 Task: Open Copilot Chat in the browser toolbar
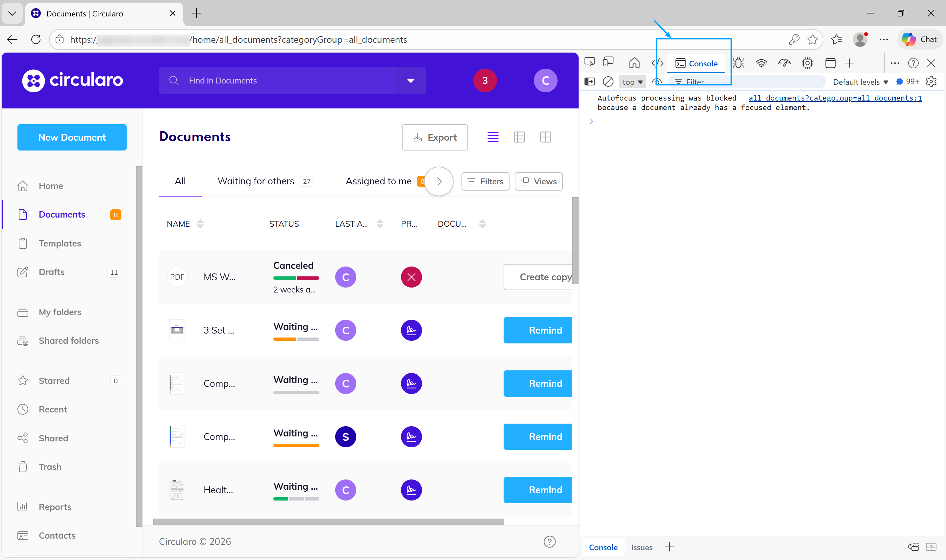920,39
